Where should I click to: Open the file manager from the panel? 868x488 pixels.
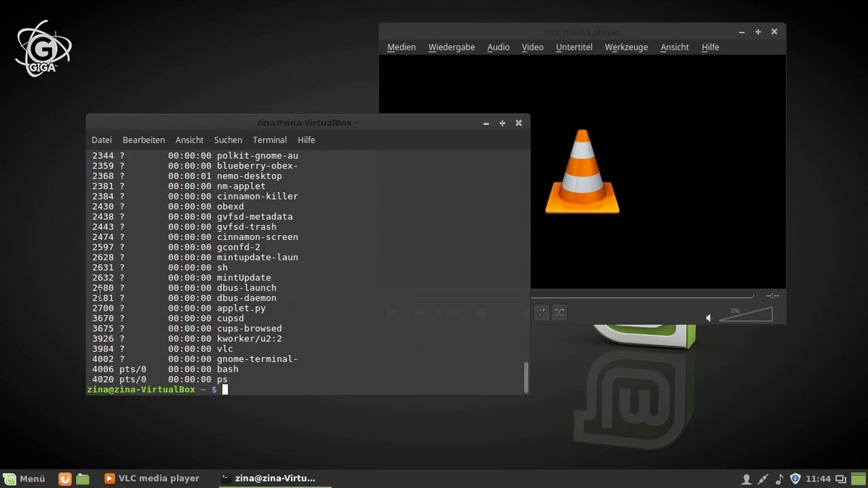[82, 479]
